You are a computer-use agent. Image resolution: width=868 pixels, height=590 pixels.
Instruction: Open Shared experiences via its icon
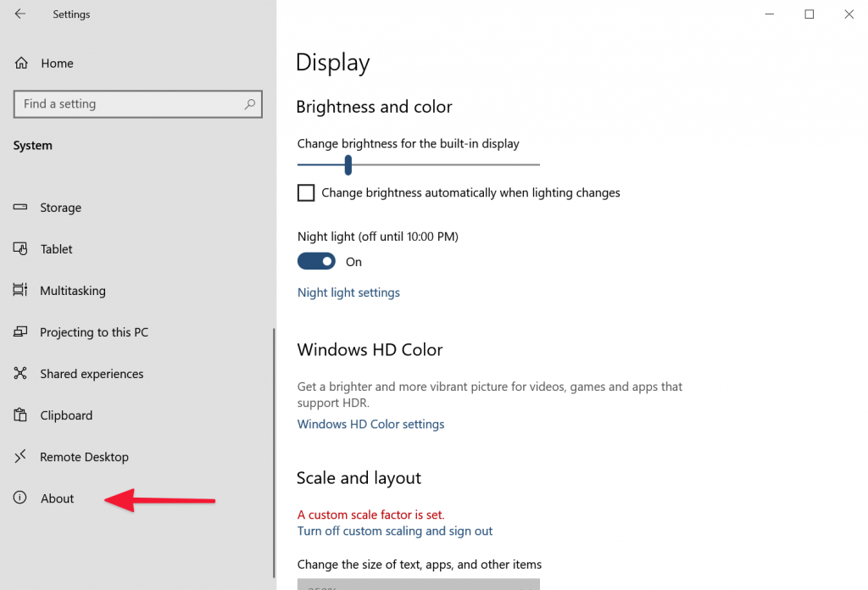click(x=21, y=373)
